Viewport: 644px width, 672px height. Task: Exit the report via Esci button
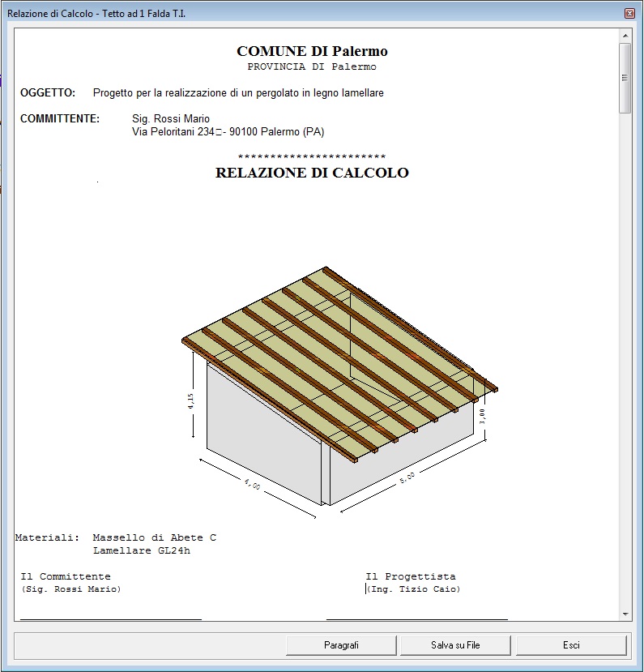pos(571,645)
